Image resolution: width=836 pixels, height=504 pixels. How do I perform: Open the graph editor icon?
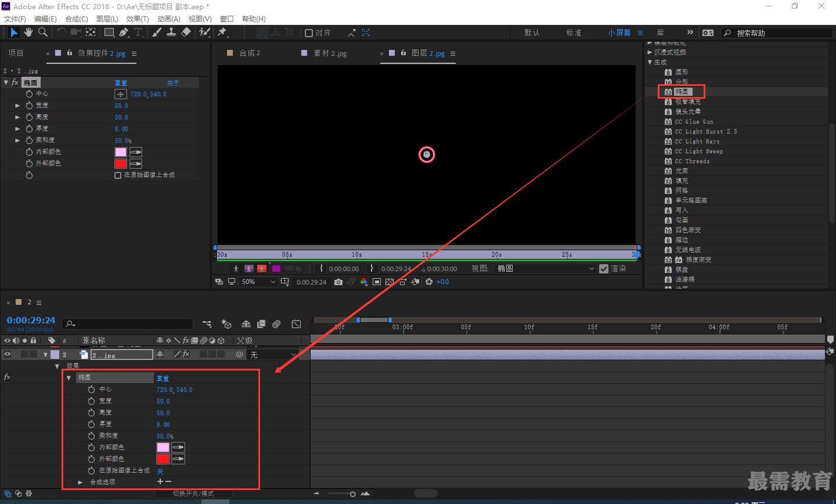click(296, 324)
